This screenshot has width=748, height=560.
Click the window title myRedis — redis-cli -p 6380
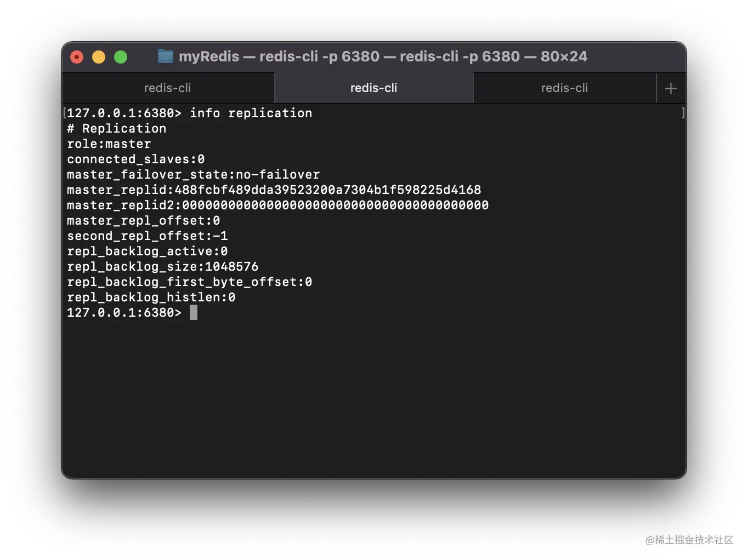click(383, 56)
